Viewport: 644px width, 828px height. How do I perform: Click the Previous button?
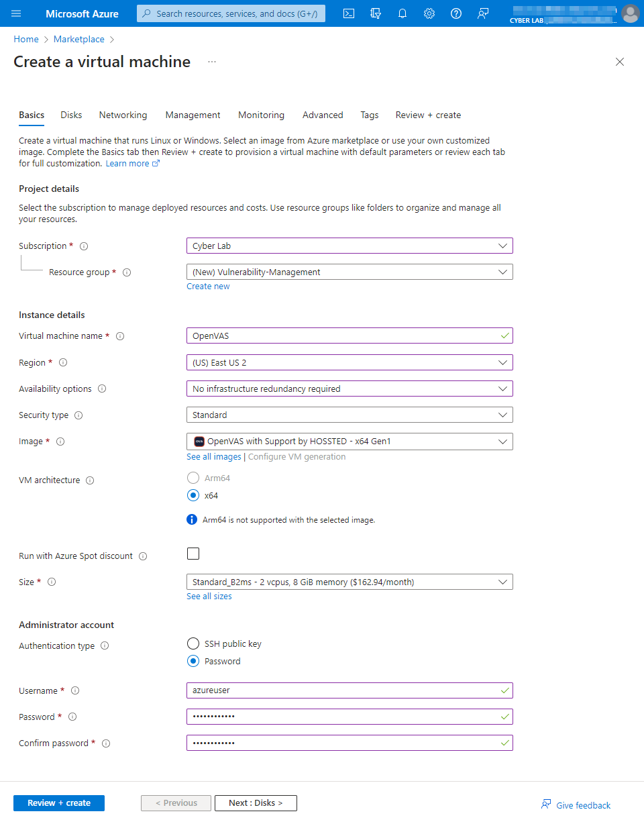point(176,803)
